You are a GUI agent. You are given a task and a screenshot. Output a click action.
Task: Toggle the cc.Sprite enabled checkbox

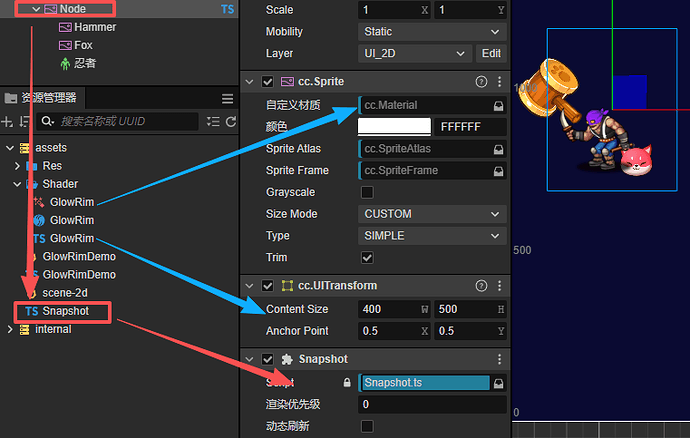pos(268,82)
